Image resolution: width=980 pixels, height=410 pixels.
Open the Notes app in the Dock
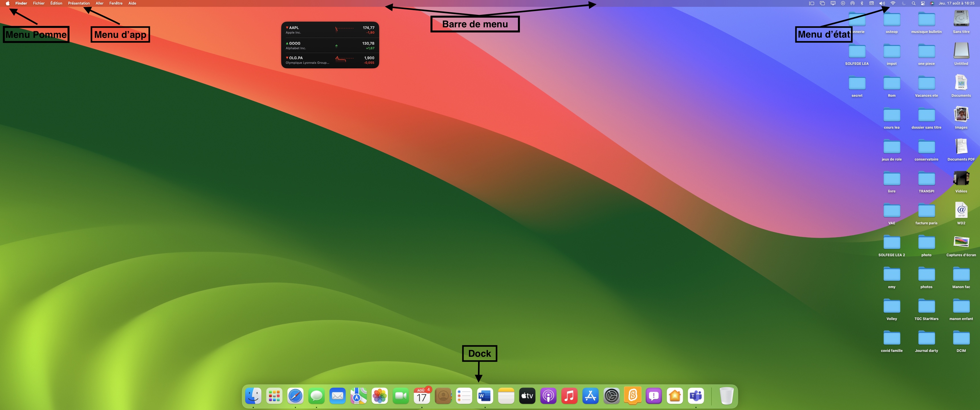pos(506,396)
